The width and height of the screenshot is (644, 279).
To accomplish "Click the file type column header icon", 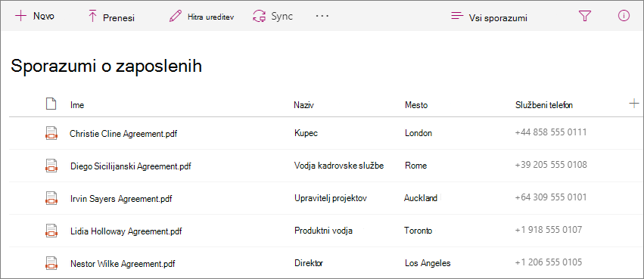I will 51,104.
